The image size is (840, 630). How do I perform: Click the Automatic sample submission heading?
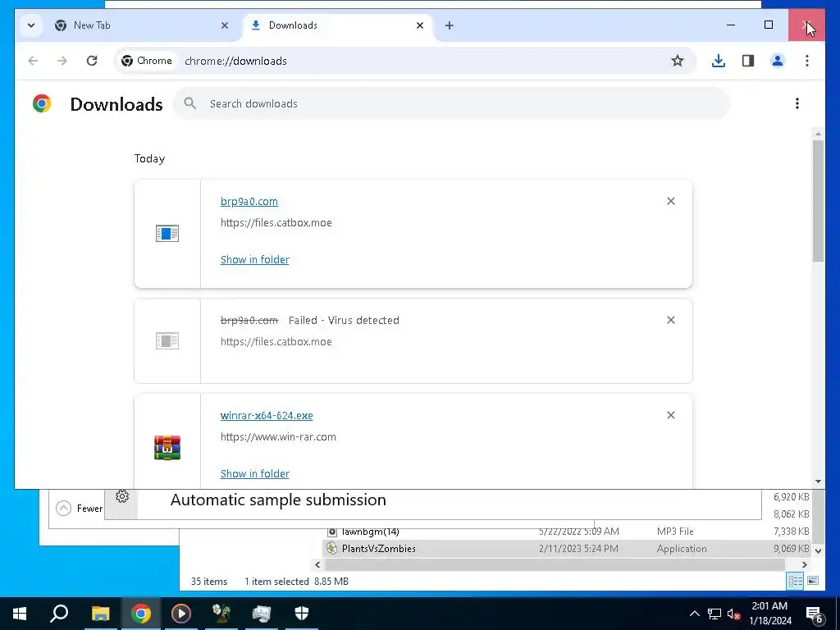(278, 500)
